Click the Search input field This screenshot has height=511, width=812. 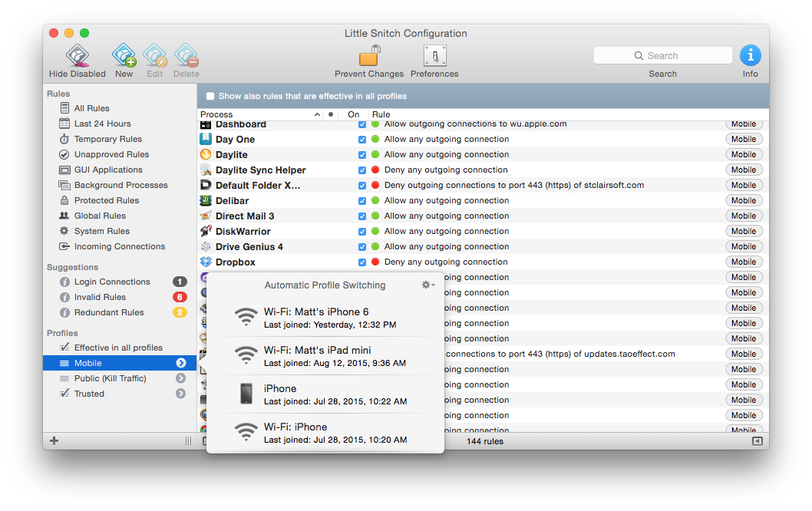pos(663,55)
